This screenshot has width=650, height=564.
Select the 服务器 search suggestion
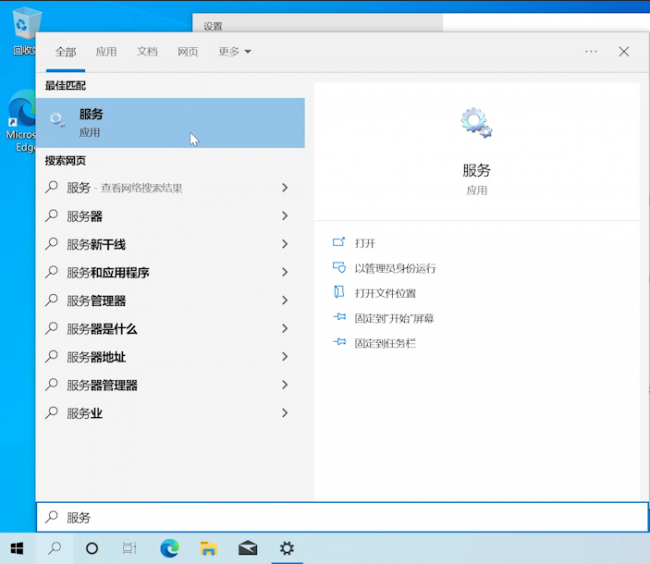pyautogui.click(x=170, y=216)
